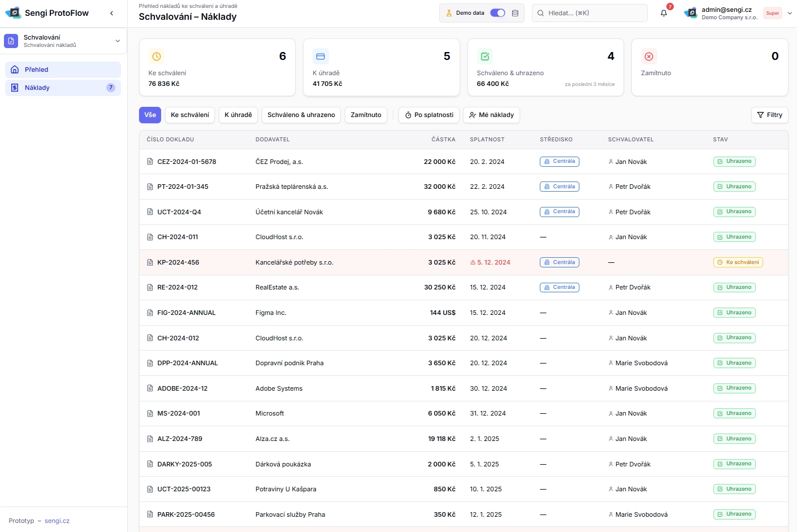
Task: Click the clock icon in Ke schválení card
Action: [157, 57]
